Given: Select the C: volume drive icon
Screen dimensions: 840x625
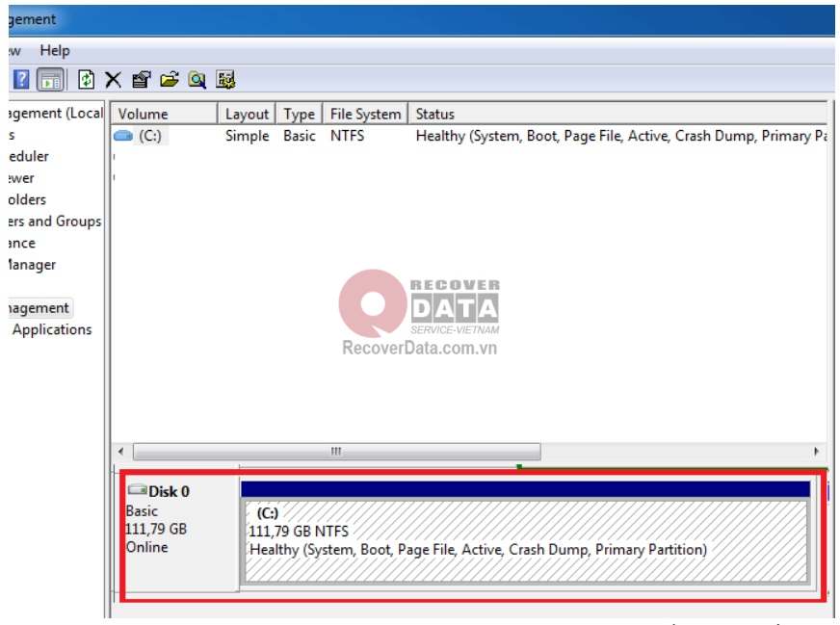Looking at the screenshot, I should pos(123,136).
